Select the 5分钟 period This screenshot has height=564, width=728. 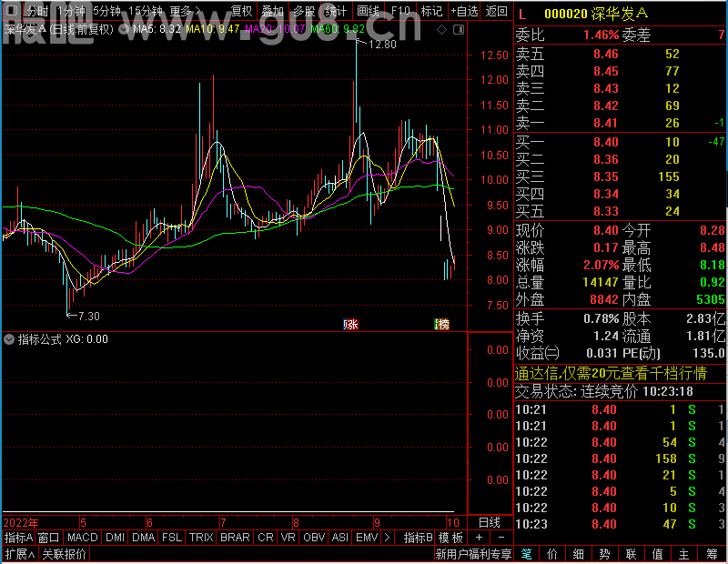tap(106, 11)
